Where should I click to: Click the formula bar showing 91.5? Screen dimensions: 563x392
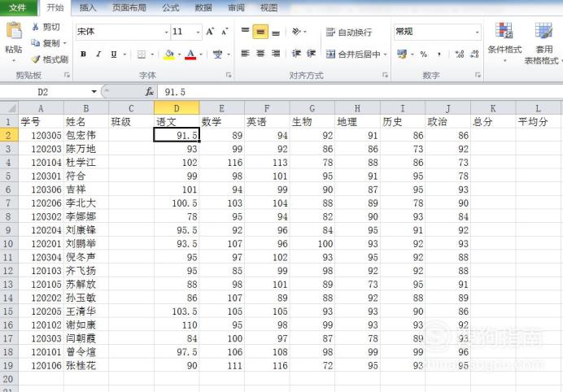pyautogui.click(x=359, y=92)
